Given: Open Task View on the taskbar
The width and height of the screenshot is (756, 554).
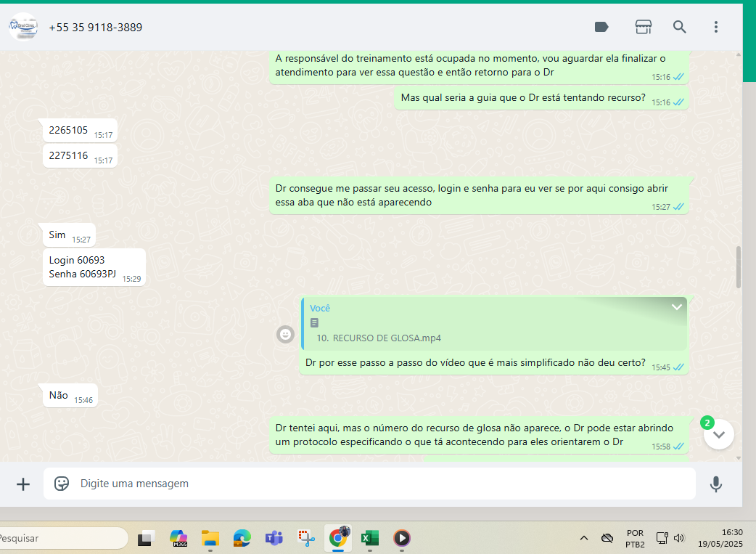Looking at the screenshot, I should point(146,538).
